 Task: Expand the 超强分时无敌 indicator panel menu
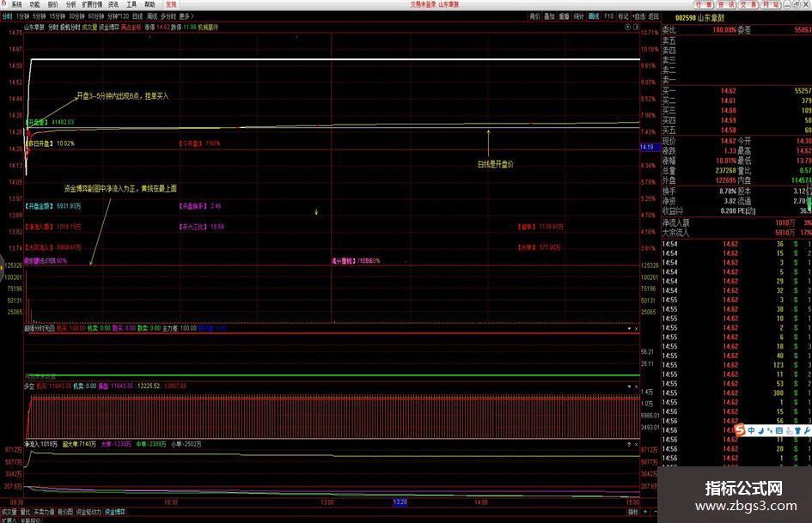pyautogui.click(x=629, y=328)
